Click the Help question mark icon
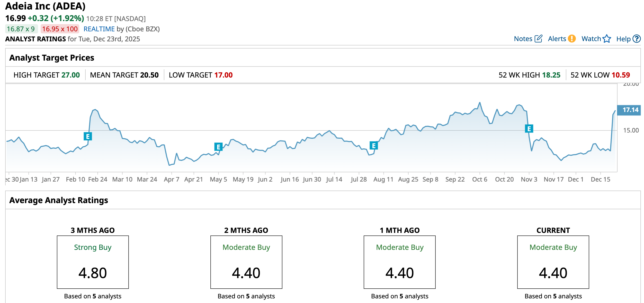Viewport: 644px width, 303px height. point(636,39)
